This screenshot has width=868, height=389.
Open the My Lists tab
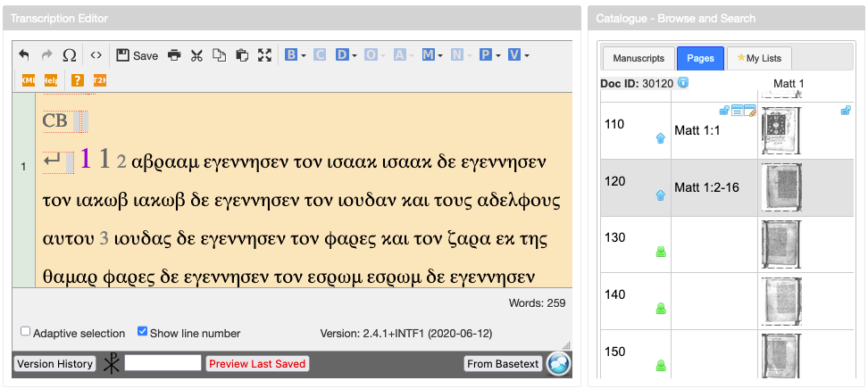click(x=758, y=58)
